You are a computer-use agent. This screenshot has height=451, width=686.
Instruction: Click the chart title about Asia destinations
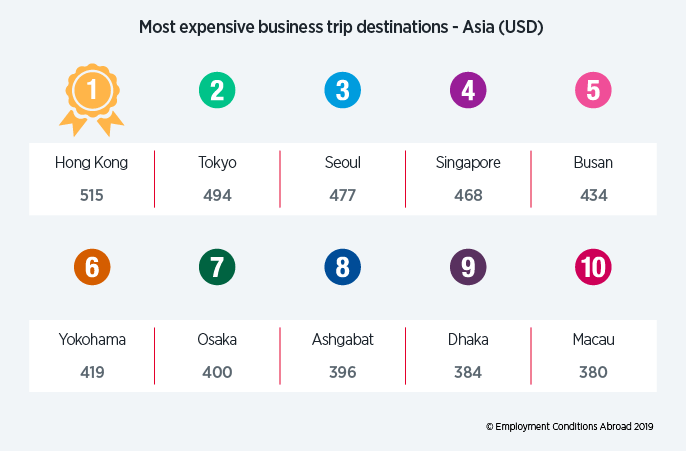point(341,27)
